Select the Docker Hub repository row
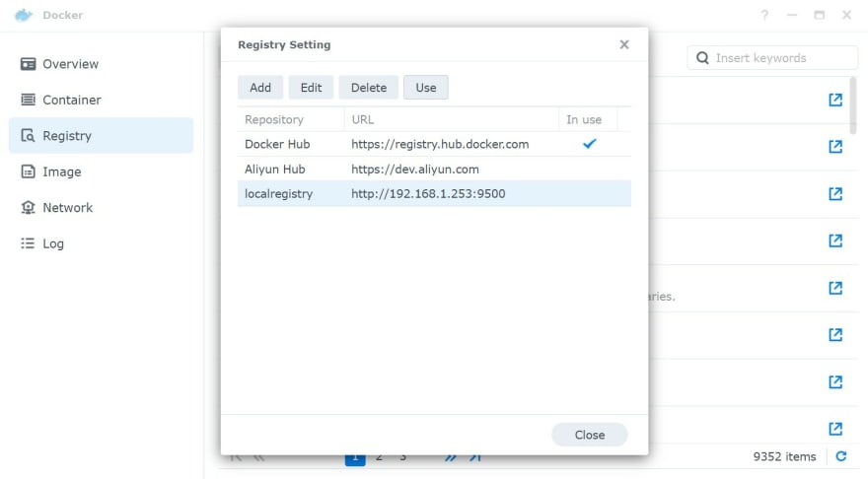 [435, 144]
